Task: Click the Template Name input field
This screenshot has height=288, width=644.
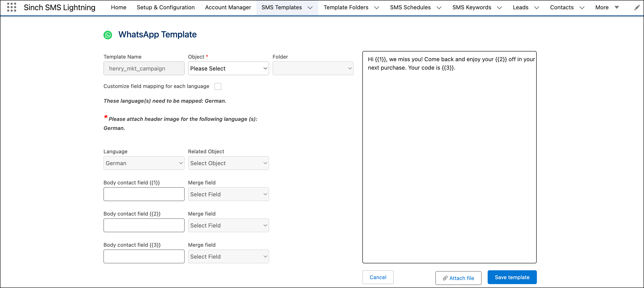Action: (144, 68)
